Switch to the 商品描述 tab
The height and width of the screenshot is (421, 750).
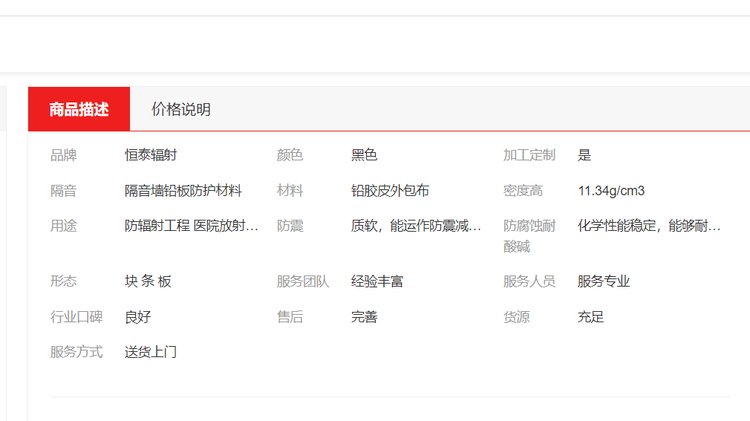(79, 110)
